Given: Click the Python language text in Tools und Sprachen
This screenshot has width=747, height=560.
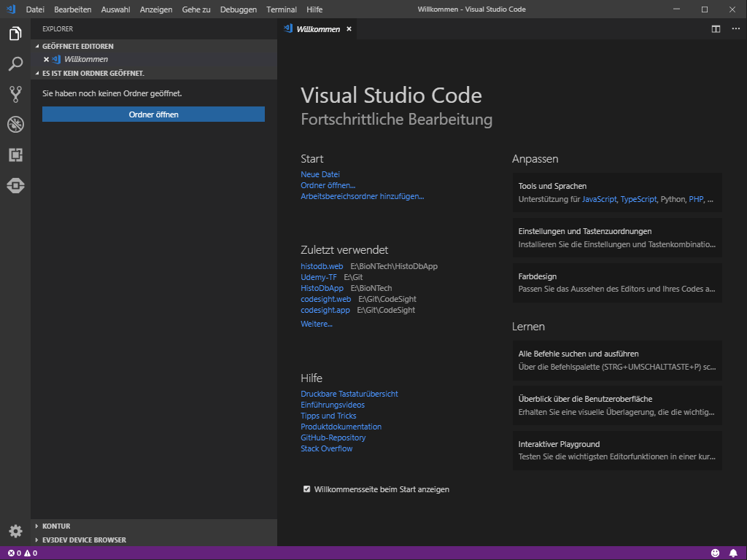Looking at the screenshot, I should tap(673, 199).
